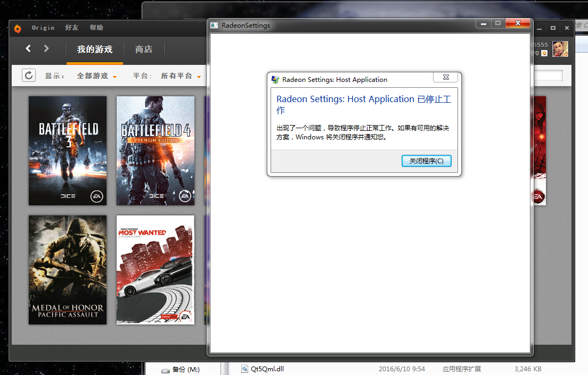Screen dimensions: 588x375
Task: Open the Origin user avatar
Action: point(560,49)
